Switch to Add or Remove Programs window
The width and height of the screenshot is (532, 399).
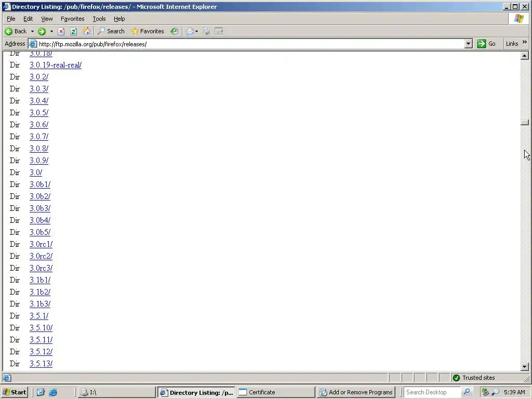pyautogui.click(x=356, y=392)
